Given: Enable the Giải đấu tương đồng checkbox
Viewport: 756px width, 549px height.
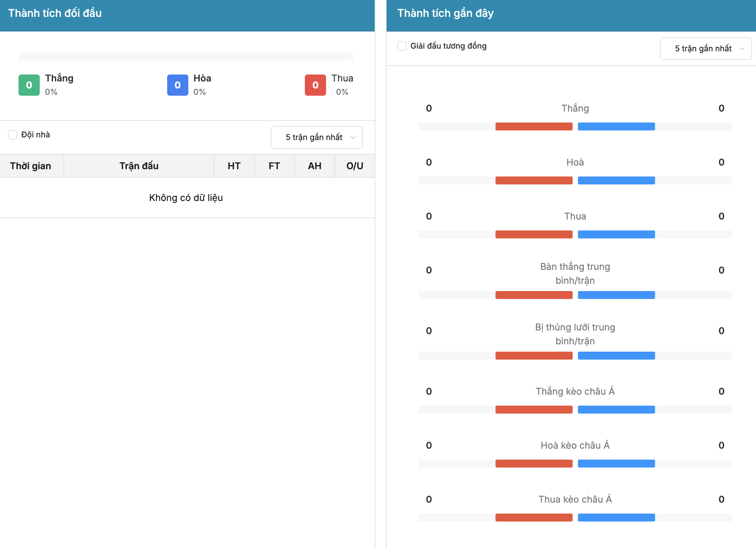Looking at the screenshot, I should coord(402,46).
